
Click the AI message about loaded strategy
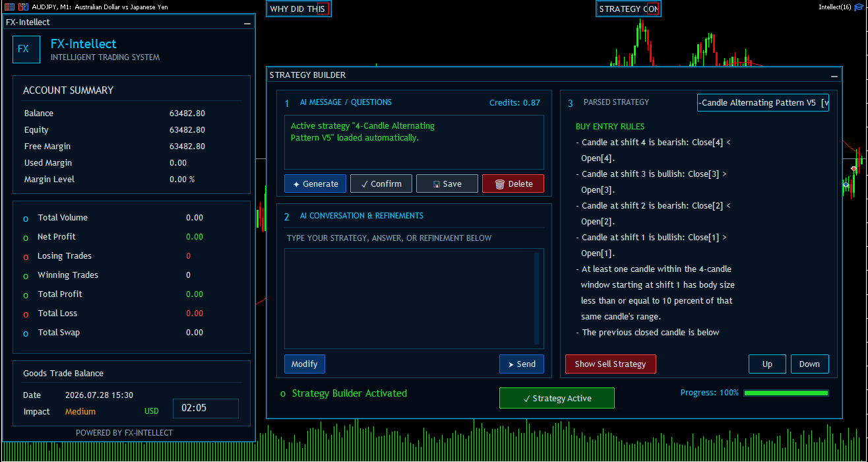[363, 132]
